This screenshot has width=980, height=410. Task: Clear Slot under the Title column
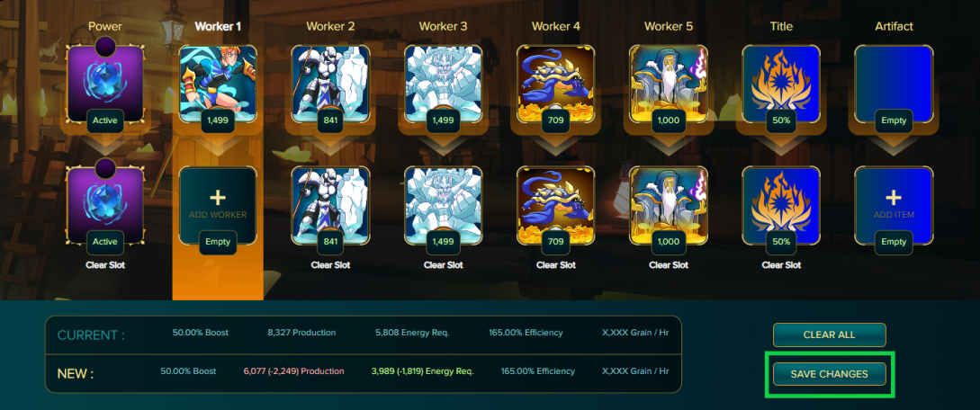(x=781, y=265)
